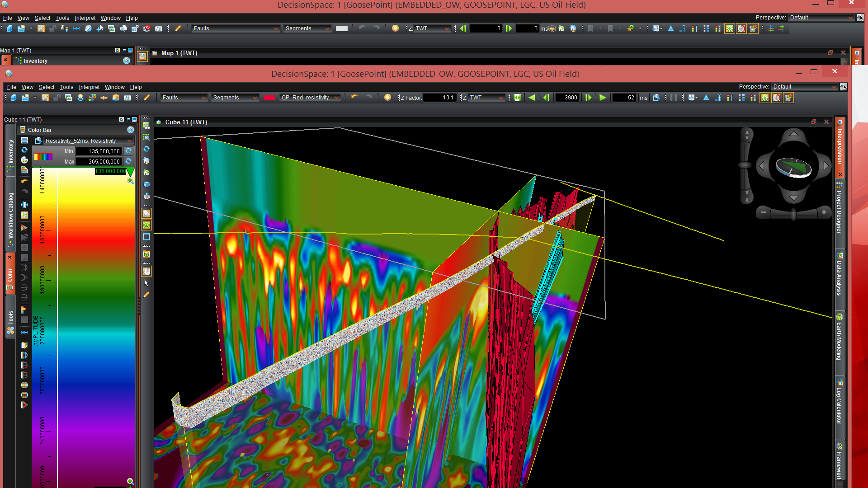Select the hand pan tool in viewer toolbar
868x488 pixels.
tap(146, 271)
